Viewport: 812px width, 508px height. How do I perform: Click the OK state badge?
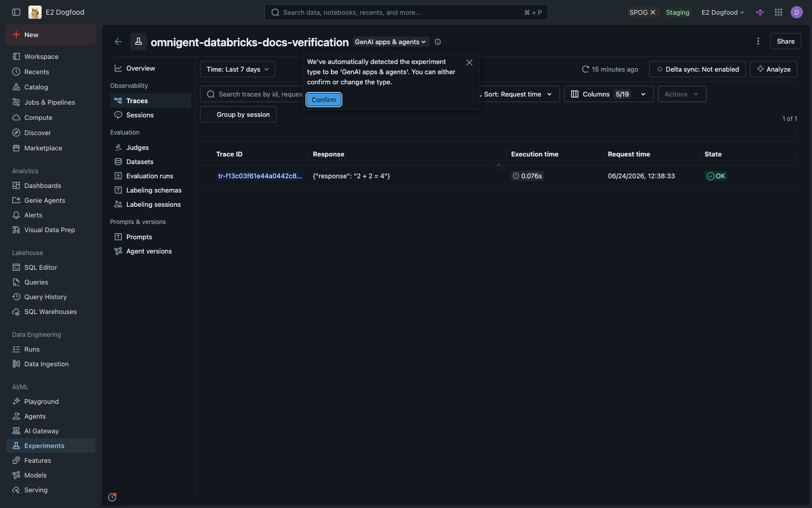(716, 176)
